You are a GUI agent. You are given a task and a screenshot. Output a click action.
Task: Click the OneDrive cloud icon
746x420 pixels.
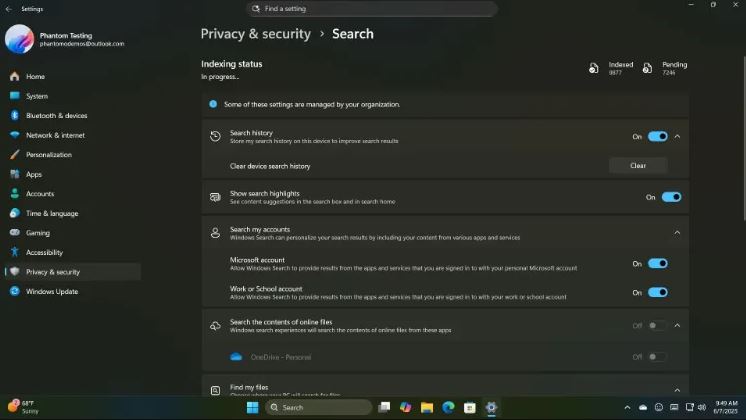[236, 357]
